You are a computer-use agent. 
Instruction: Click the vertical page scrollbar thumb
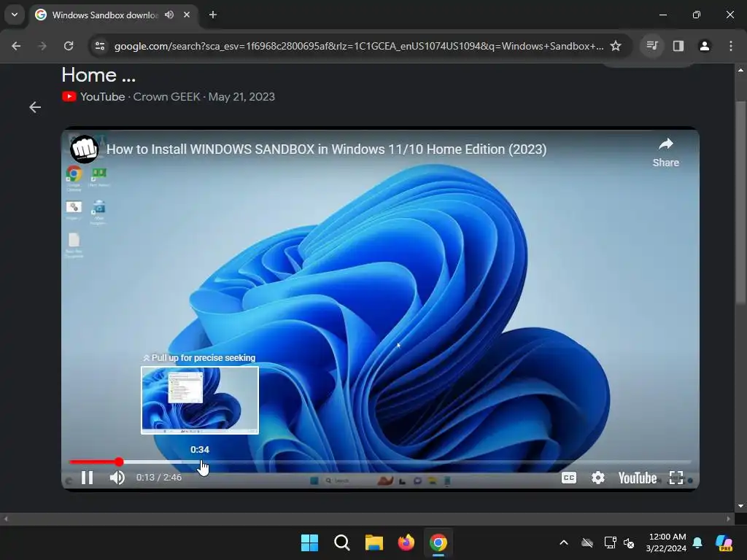[740, 203]
